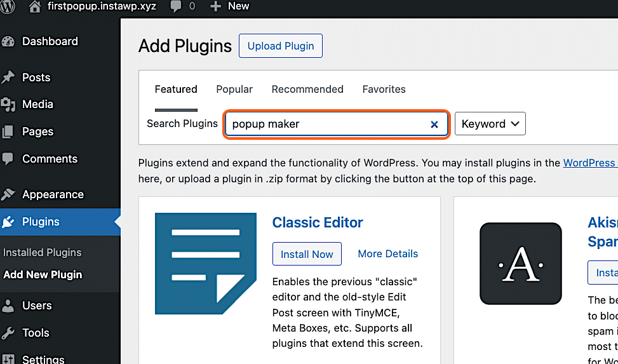Click the Settings sliders icon
The image size is (618, 364).
tap(8, 359)
